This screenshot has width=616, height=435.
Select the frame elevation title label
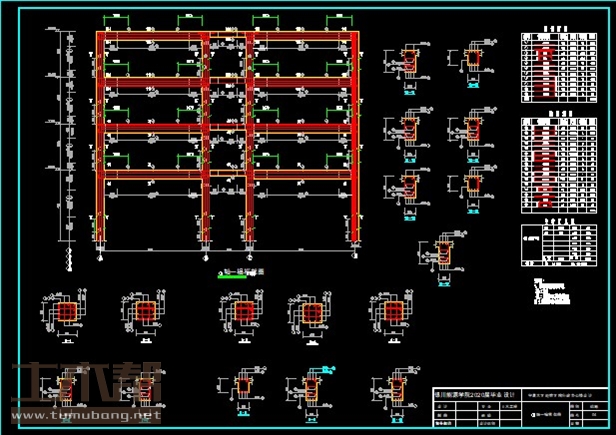click(x=241, y=271)
